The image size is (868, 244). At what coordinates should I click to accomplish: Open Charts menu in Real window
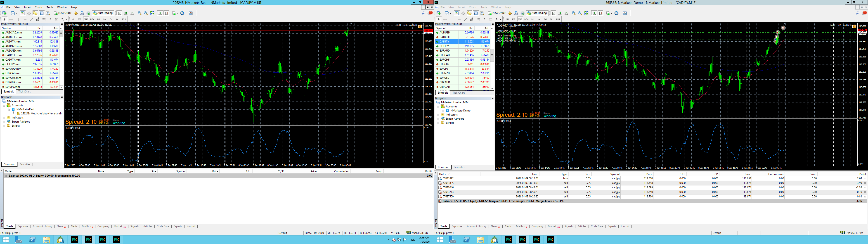coord(39,7)
